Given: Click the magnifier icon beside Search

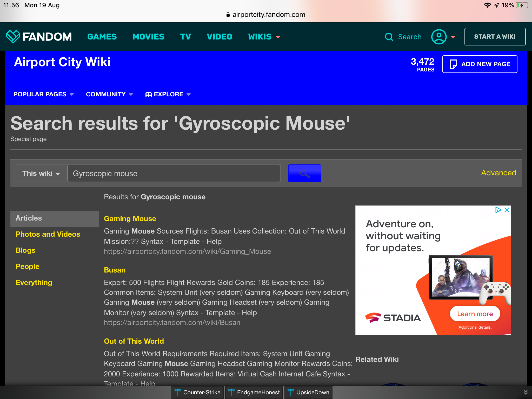Looking at the screenshot, I should (389, 37).
